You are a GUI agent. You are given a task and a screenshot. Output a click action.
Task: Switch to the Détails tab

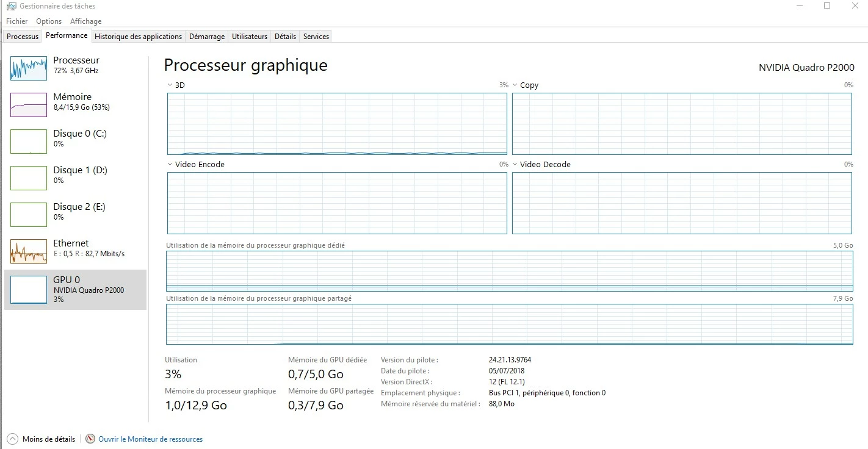(285, 37)
